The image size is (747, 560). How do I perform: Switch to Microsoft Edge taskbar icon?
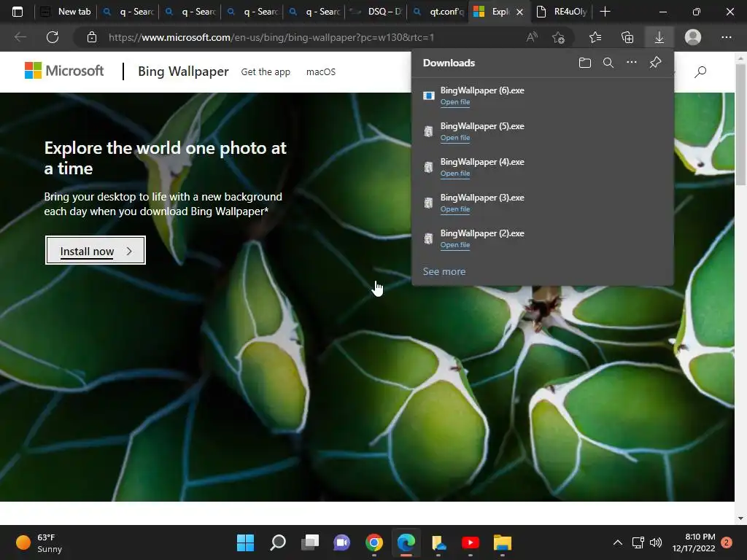tap(406, 542)
